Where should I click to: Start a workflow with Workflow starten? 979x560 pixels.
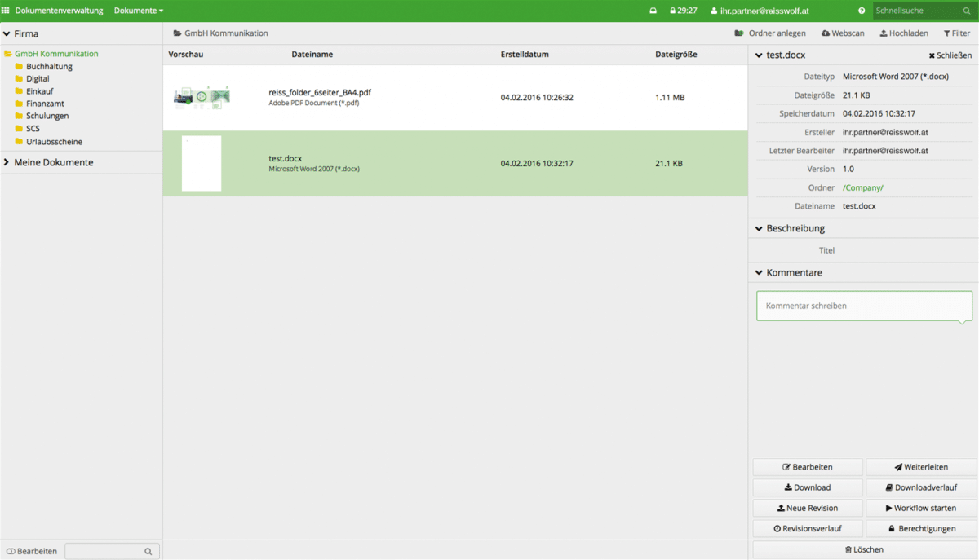pyautogui.click(x=920, y=508)
